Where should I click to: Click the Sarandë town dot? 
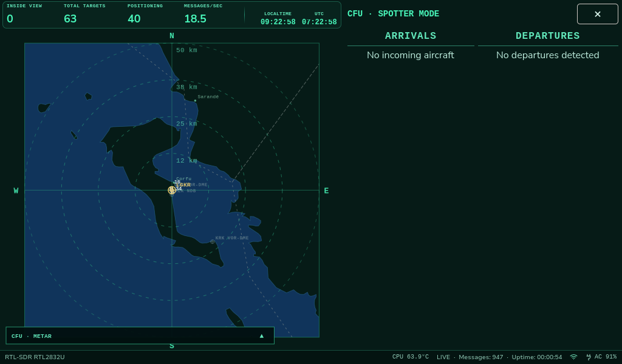click(x=195, y=101)
